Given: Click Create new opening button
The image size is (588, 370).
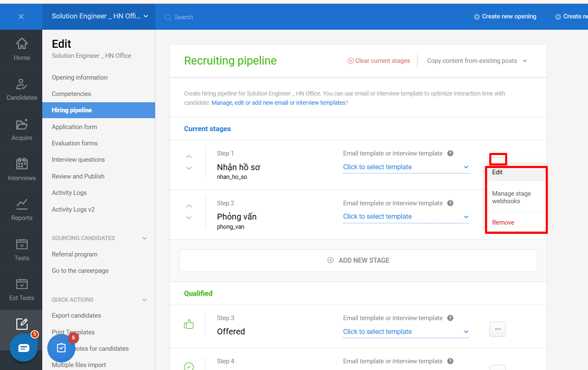Looking at the screenshot, I should [x=505, y=16].
